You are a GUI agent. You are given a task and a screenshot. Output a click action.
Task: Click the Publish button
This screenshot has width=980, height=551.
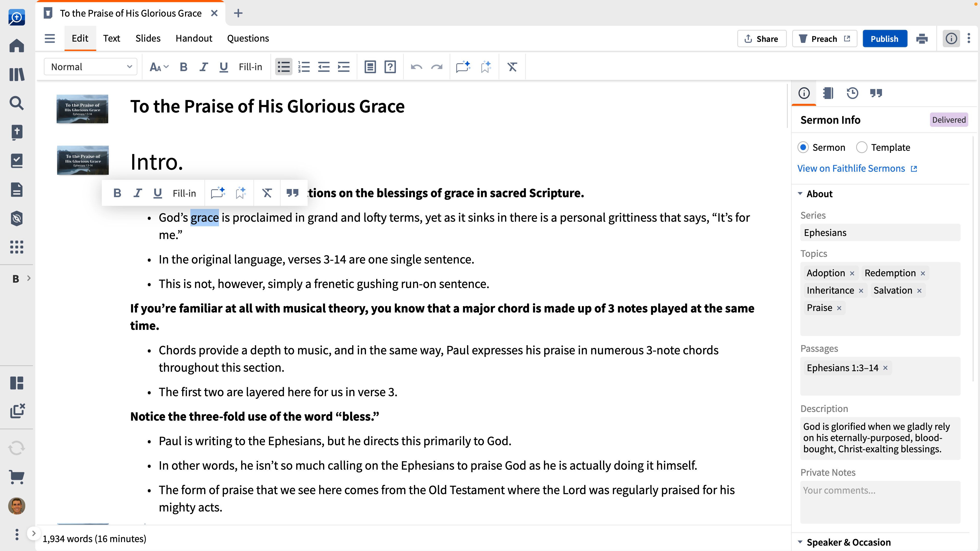[885, 39]
